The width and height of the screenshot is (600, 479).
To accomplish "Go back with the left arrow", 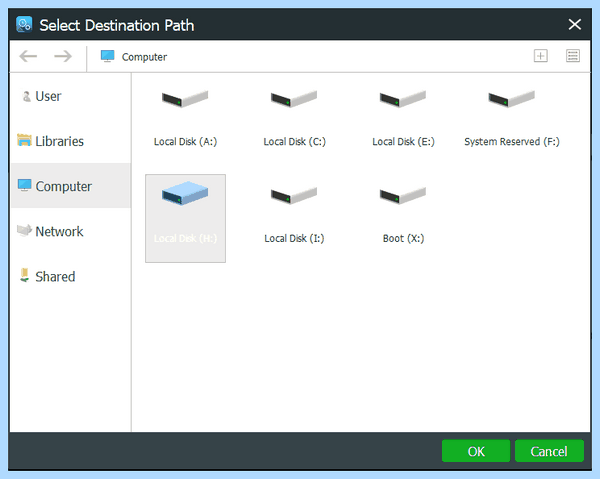I will pyautogui.click(x=28, y=56).
